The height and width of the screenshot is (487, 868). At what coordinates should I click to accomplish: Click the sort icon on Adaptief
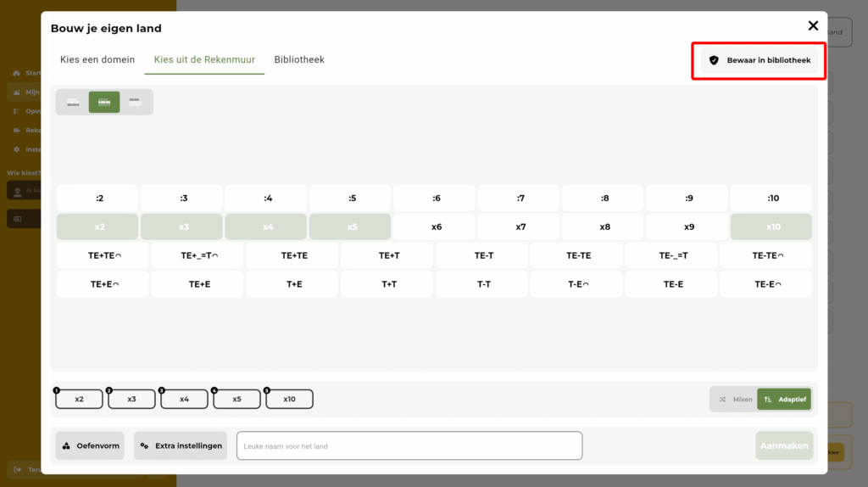(768, 399)
